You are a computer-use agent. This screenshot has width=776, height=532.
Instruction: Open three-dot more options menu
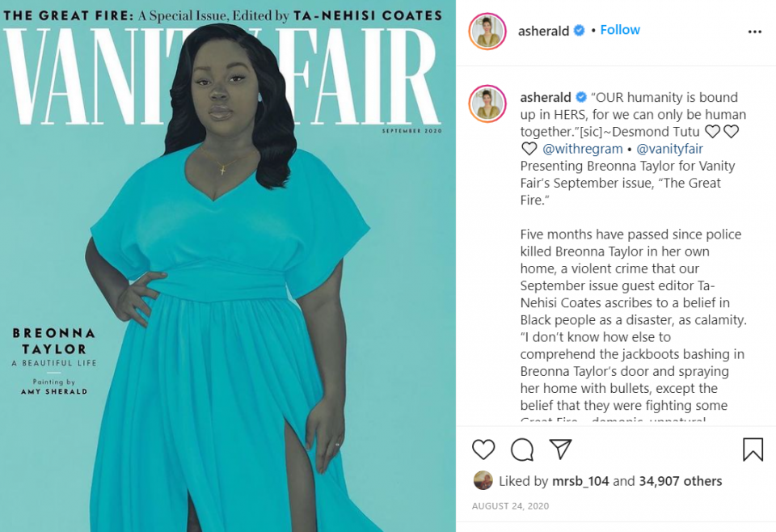click(755, 32)
